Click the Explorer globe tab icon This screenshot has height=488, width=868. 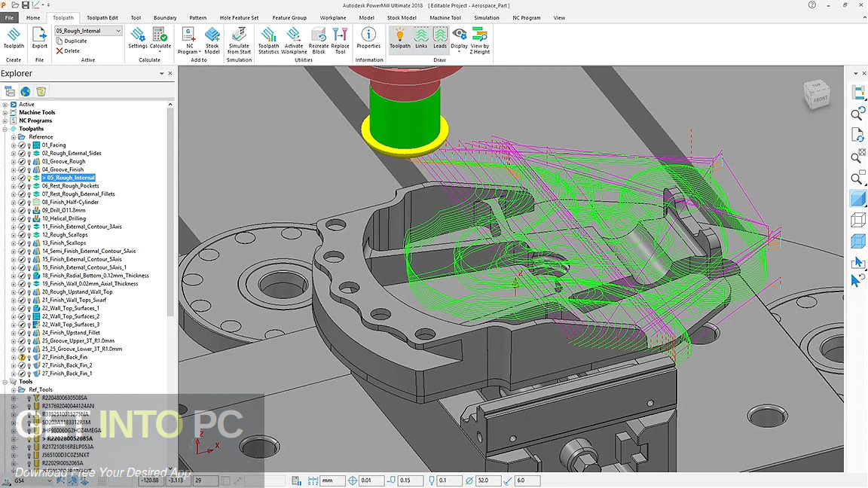coord(26,91)
